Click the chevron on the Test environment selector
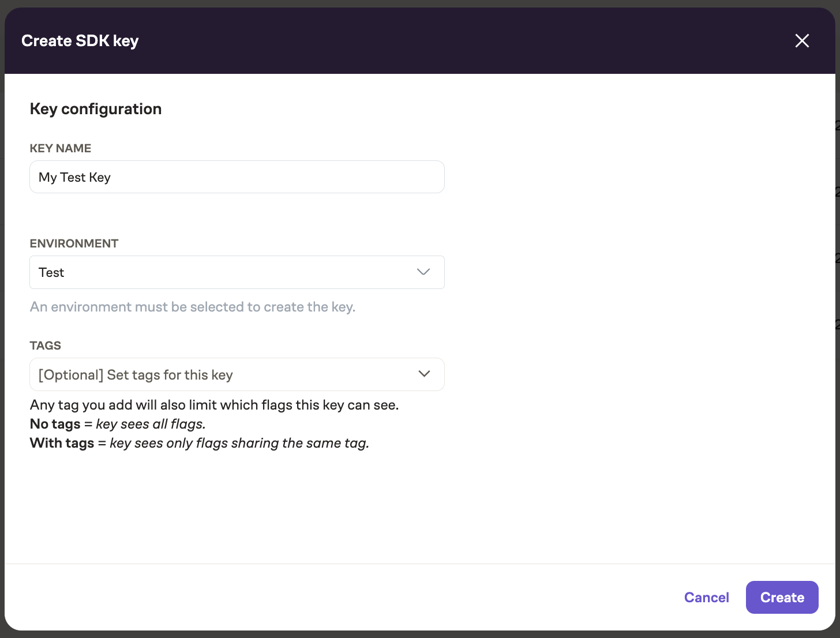The width and height of the screenshot is (840, 638). coord(423,272)
